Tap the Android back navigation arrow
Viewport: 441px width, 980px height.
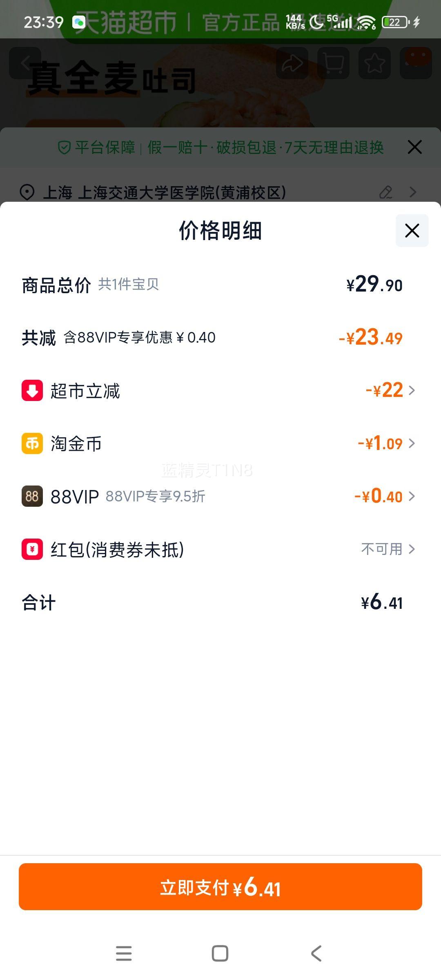pyautogui.click(x=316, y=953)
